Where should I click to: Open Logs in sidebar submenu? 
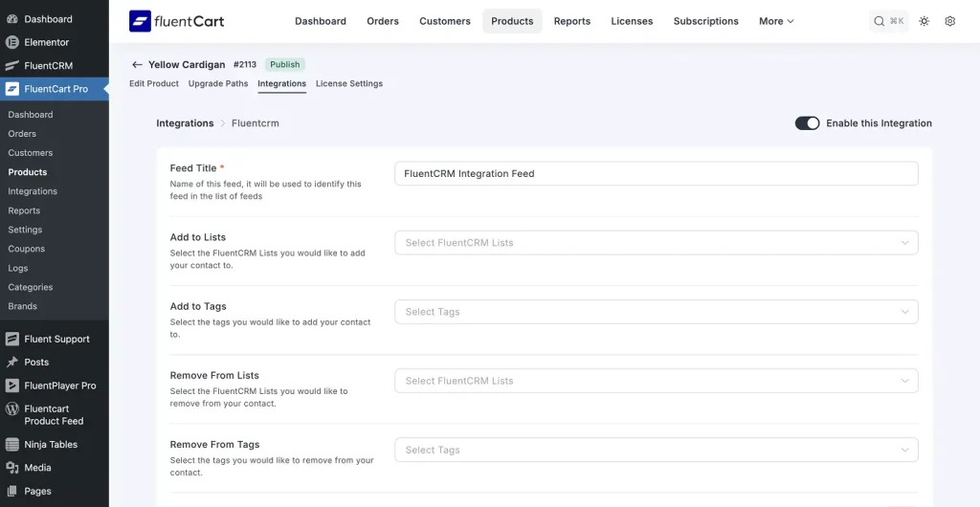pos(18,268)
